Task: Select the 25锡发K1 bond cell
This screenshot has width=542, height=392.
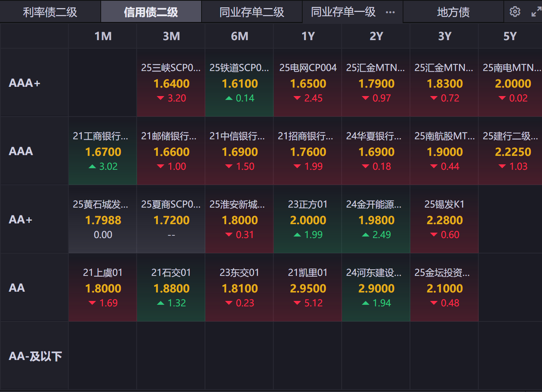Action: click(x=444, y=220)
